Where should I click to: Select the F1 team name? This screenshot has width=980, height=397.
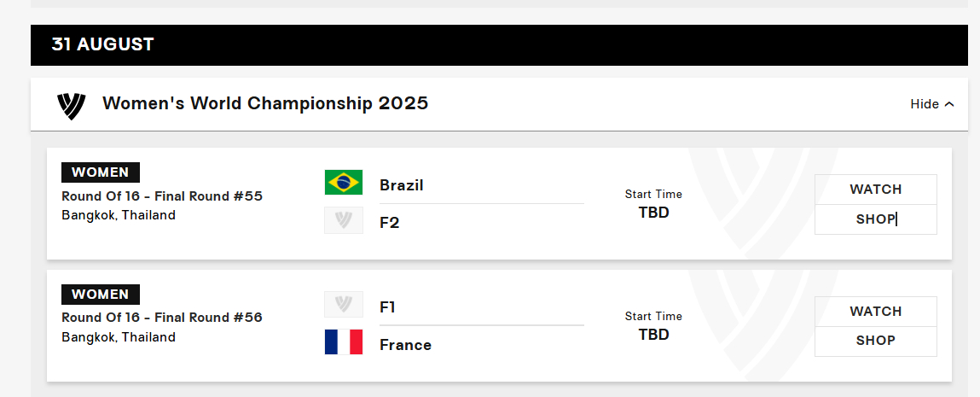click(387, 307)
